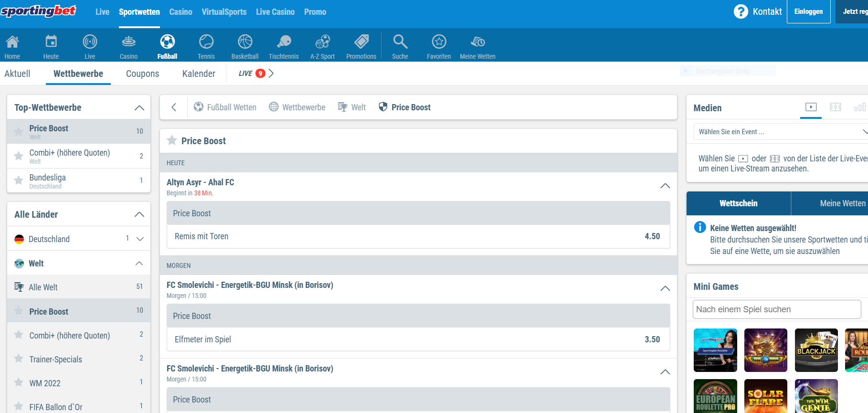Screen dimensions: 868x413
Task: Collapse the Alle Länder panel
Action: point(139,214)
